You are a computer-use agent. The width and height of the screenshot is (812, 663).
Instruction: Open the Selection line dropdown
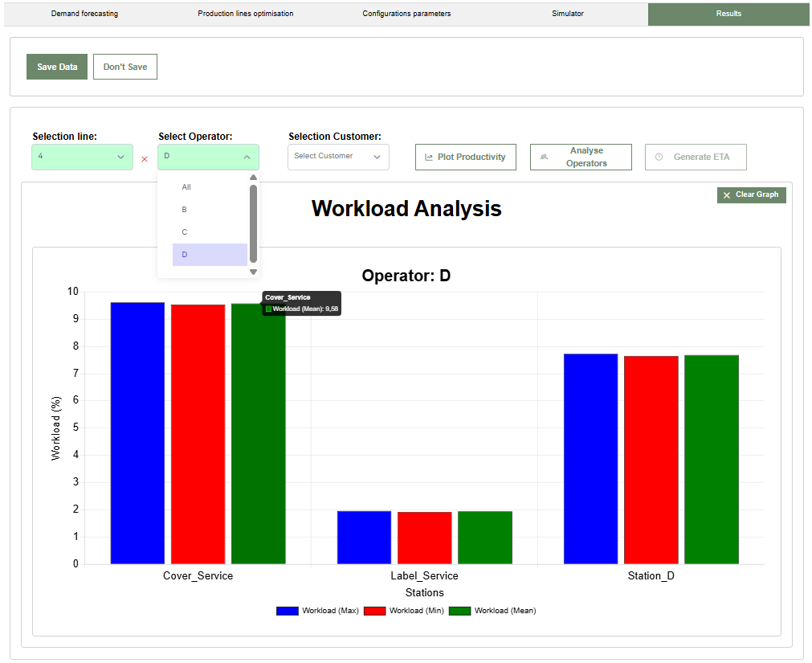pyautogui.click(x=82, y=157)
